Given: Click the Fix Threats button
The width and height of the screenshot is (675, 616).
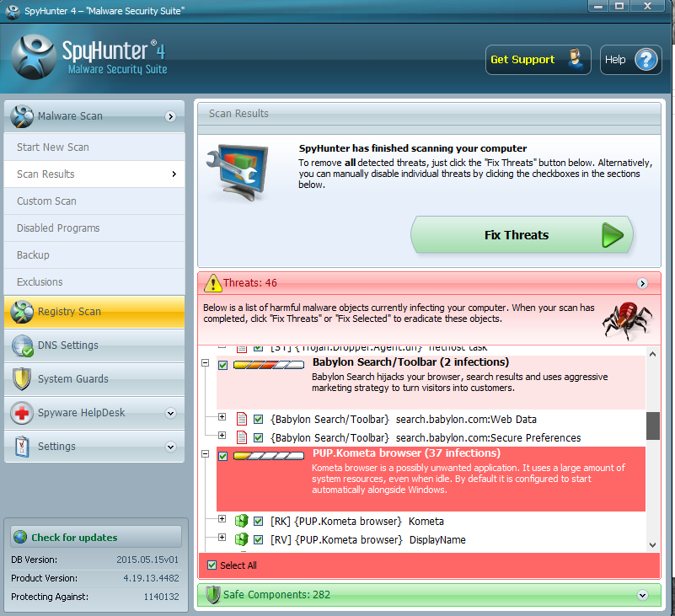Looking at the screenshot, I should tap(522, 235).
